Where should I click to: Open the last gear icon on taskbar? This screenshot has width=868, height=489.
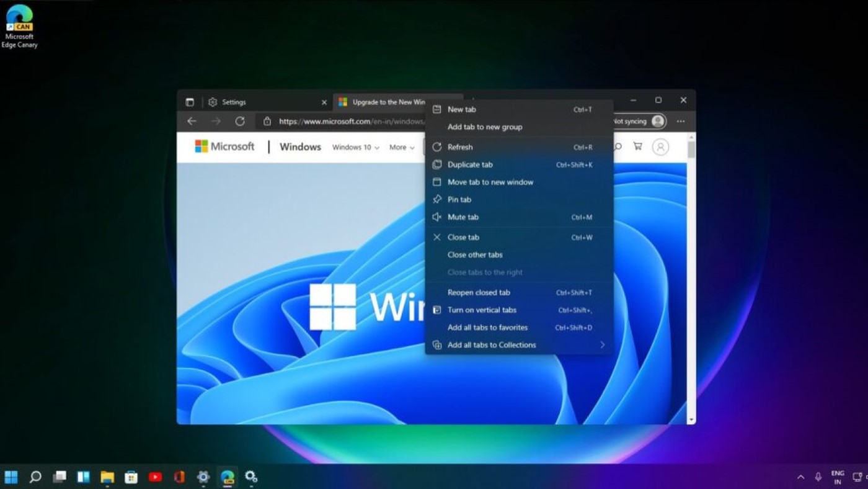tap(251, 477)
